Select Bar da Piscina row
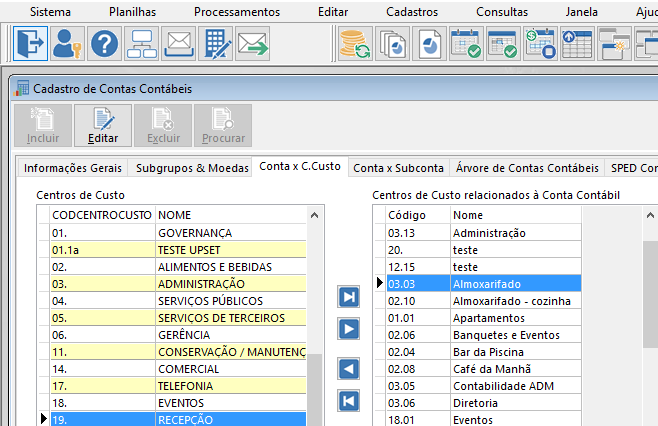 coord(484,352)
